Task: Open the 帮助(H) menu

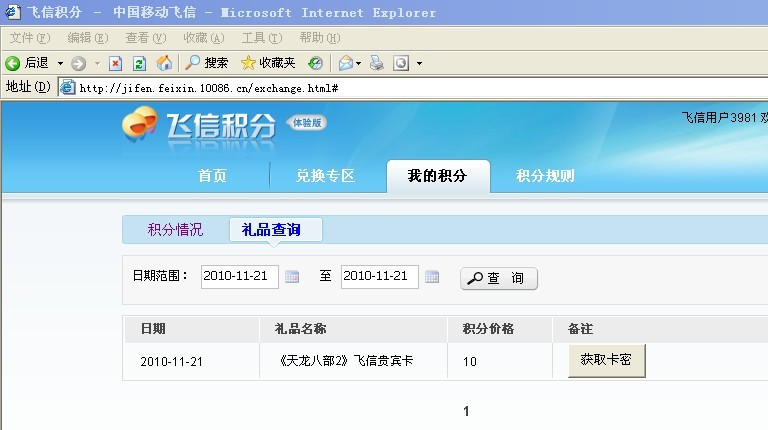Action: (x=320, y=38)
